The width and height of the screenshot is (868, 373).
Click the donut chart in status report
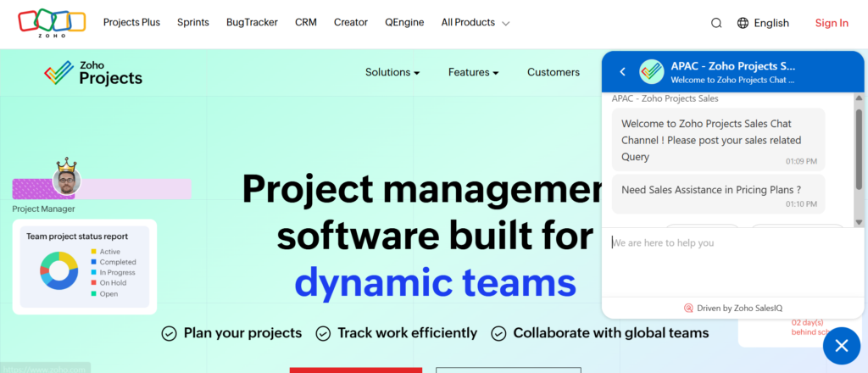(59, 271)
